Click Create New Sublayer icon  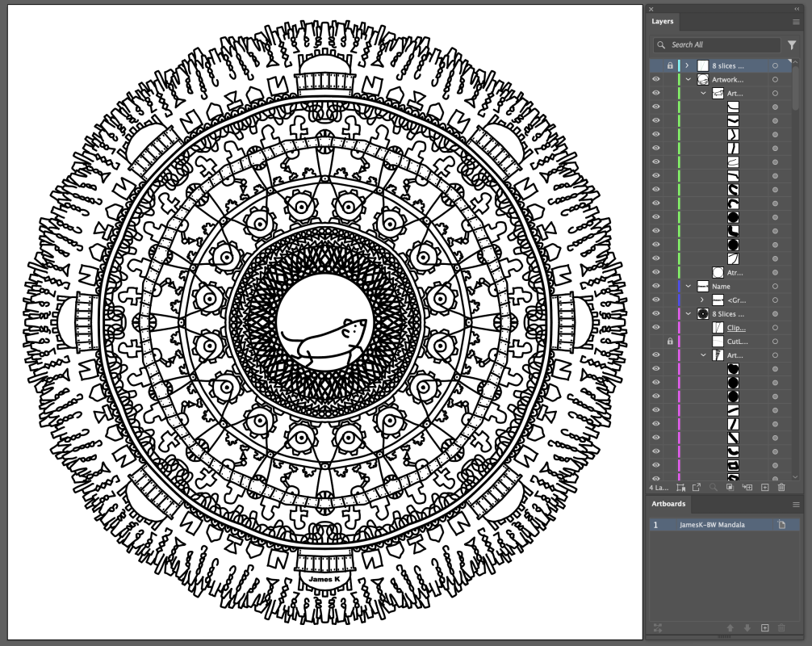747,487
